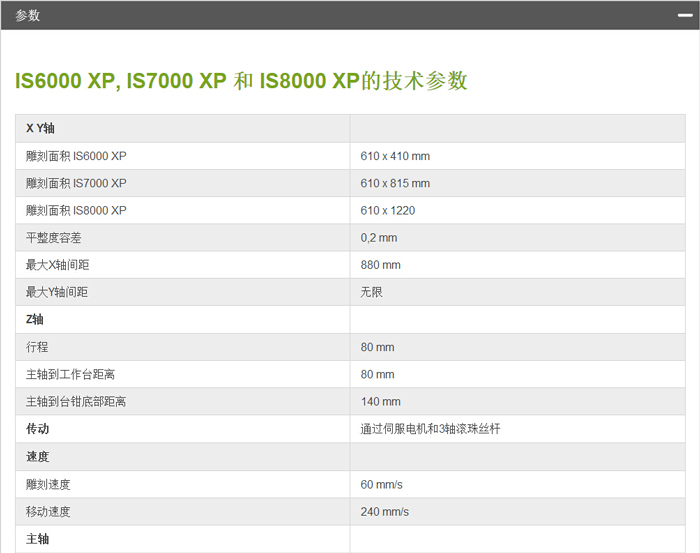700x553 pixels.
Task: Click the 主轴到工作台距离 label
Action: point(70,374)
